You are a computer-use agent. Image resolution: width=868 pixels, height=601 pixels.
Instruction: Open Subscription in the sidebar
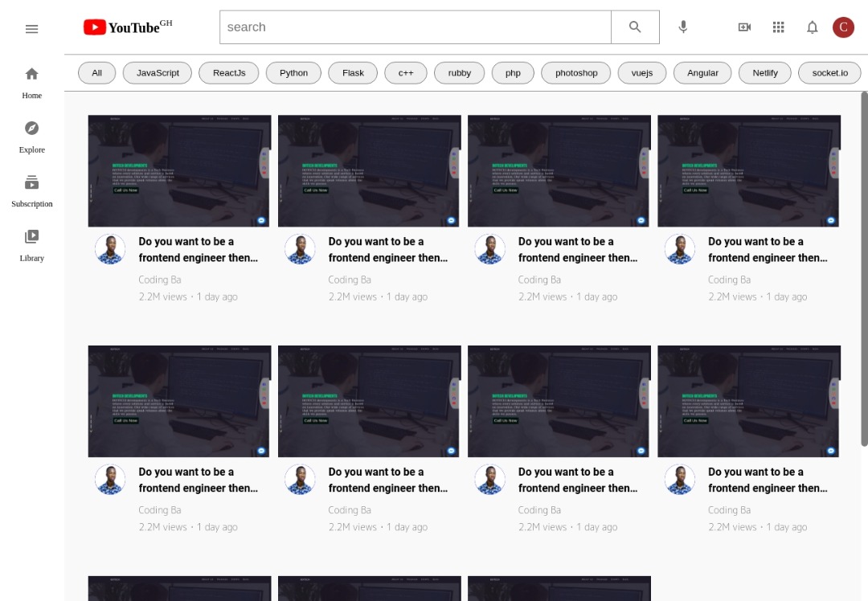31,191
